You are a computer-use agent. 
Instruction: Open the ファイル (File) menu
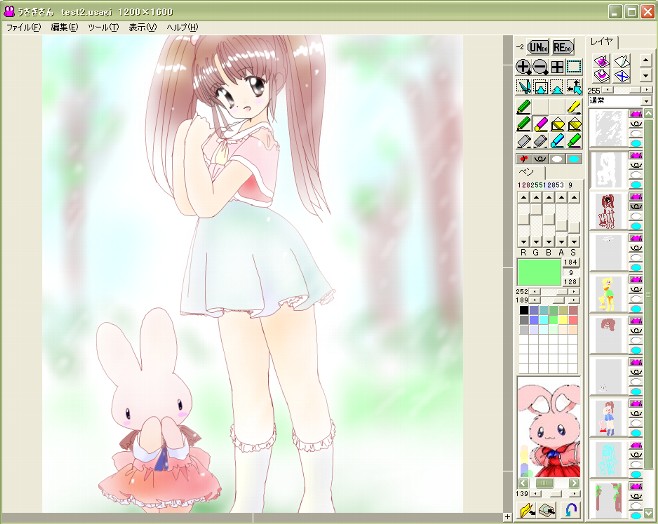(x=22, y=27)
